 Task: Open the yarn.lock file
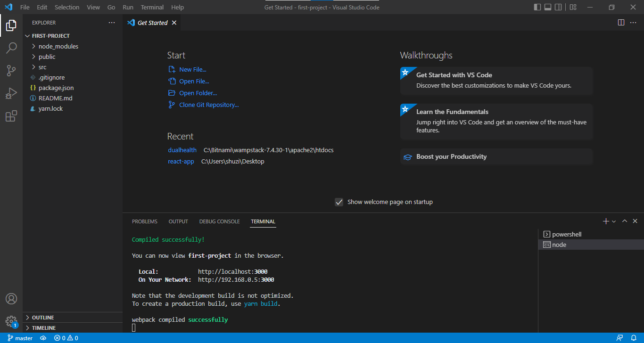[73, 108]
